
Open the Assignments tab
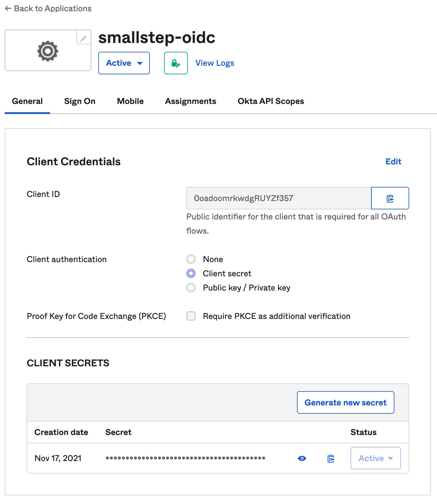click(191, 101)
